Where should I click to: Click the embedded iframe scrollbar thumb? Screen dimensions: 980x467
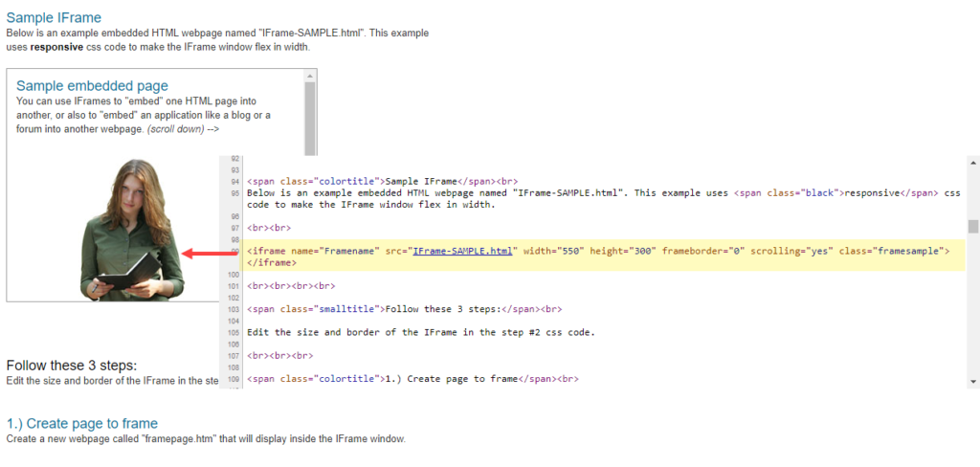[x=310, y=119]
